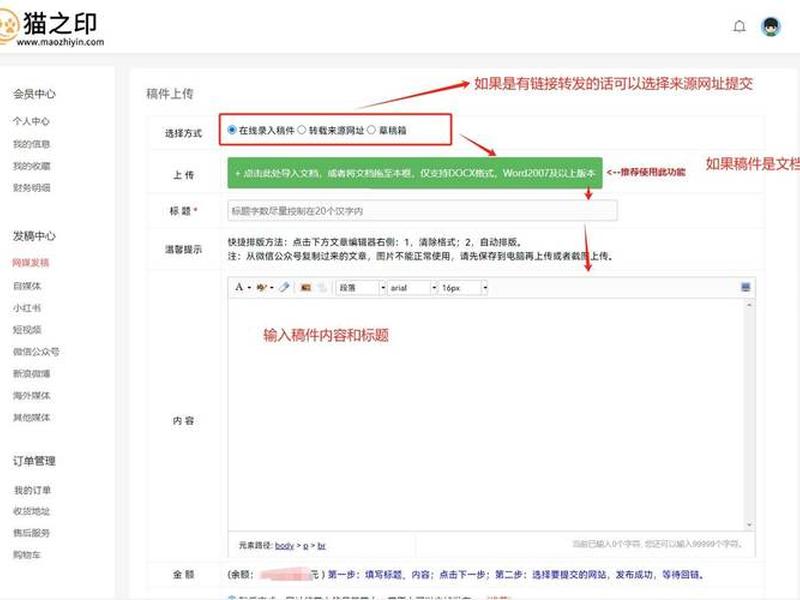Click the www.maozhiyin.com site address text
Image resolution: width=800 pixels, height=600 pixels.
60,42
